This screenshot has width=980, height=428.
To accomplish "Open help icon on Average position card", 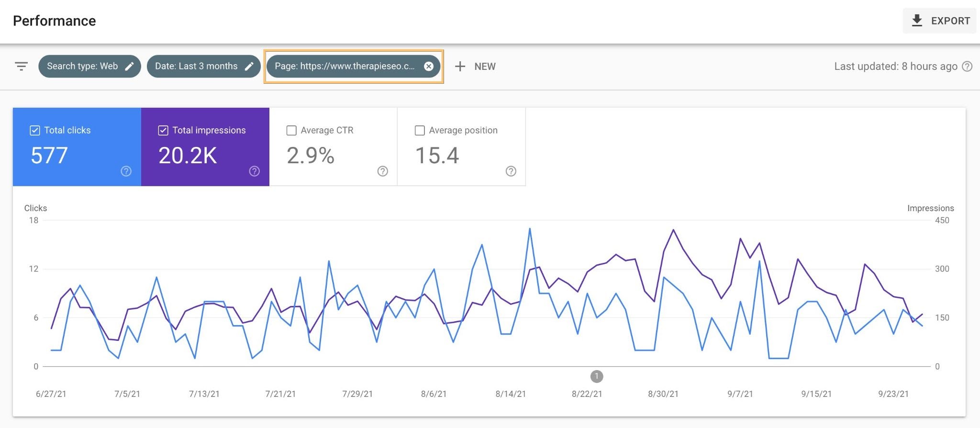I will click(511, 171).
